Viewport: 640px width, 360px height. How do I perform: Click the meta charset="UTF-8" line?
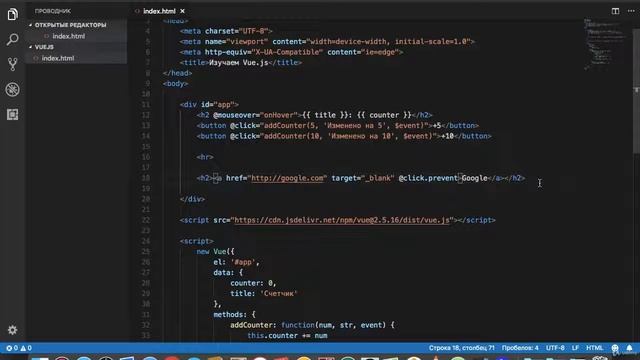click(226, 31)
